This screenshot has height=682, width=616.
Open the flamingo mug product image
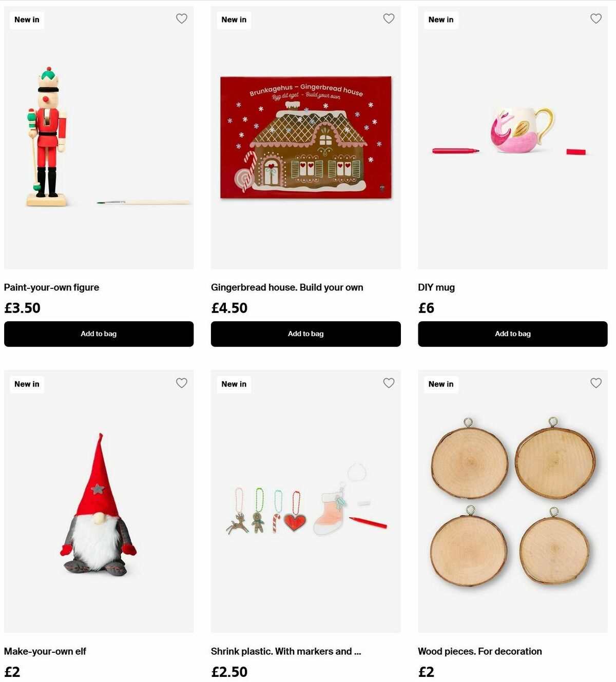point(513,138)
